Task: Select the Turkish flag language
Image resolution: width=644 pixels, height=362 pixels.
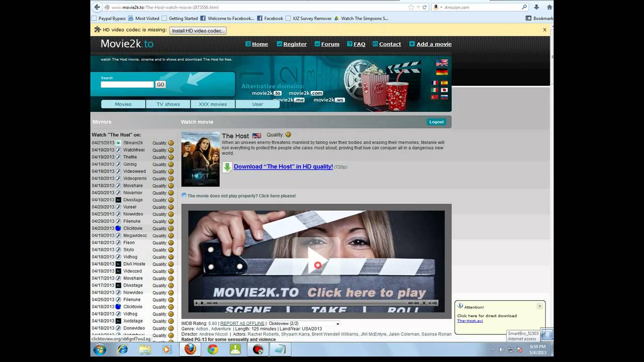Action: (435, 97)
